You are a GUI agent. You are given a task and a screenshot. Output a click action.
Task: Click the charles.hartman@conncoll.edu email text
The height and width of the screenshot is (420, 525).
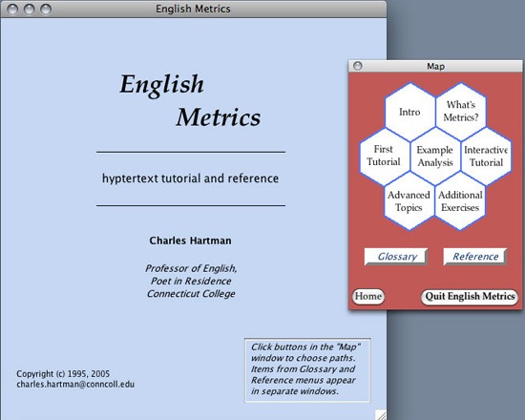point(75,384)
